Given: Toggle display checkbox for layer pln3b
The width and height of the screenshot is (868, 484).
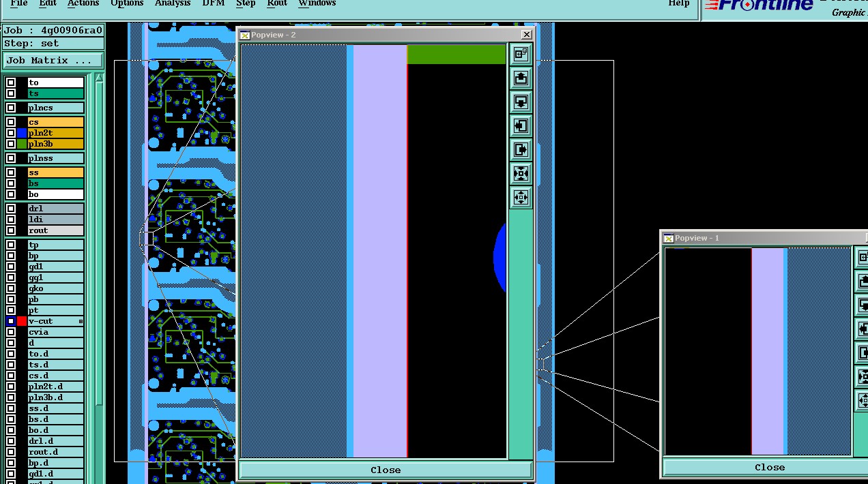Looking at the screenshot, I should tap(11, 144).
